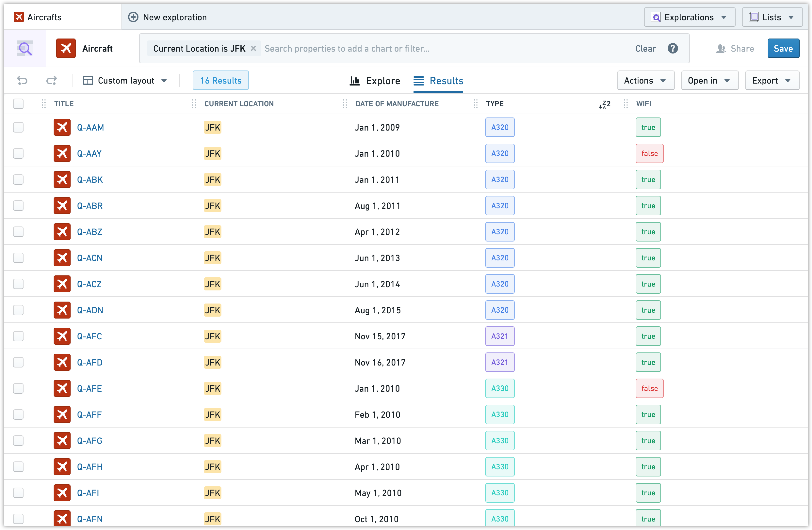The height and width of the screenshot is (530, 812).
Task: Open the Q-ABK aircraft link
Action: 90,180
